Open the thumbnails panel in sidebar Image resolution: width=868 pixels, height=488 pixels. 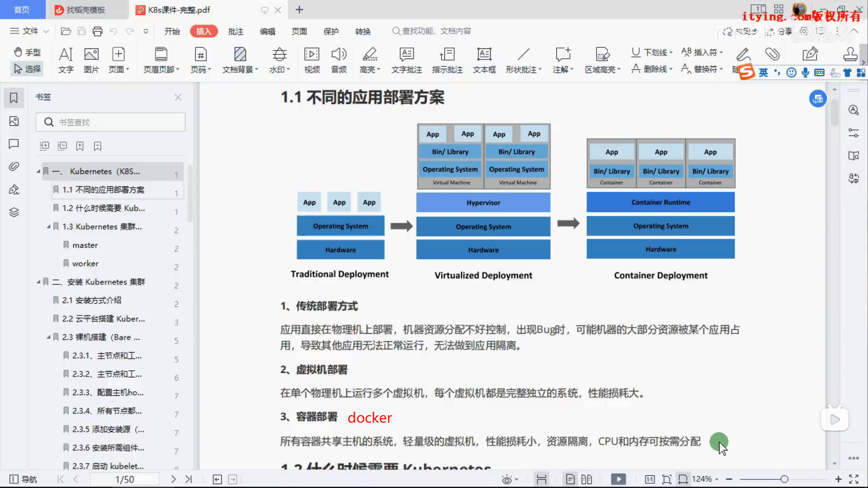(x=14, y=121)
